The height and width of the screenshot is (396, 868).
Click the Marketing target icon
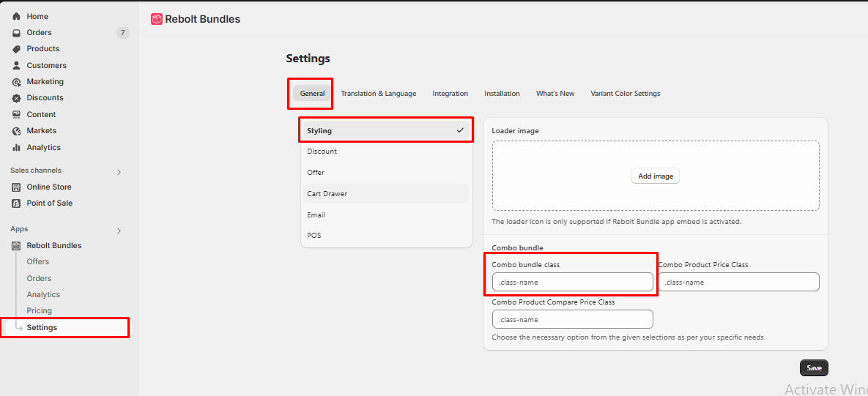click(x=16, y=82)
